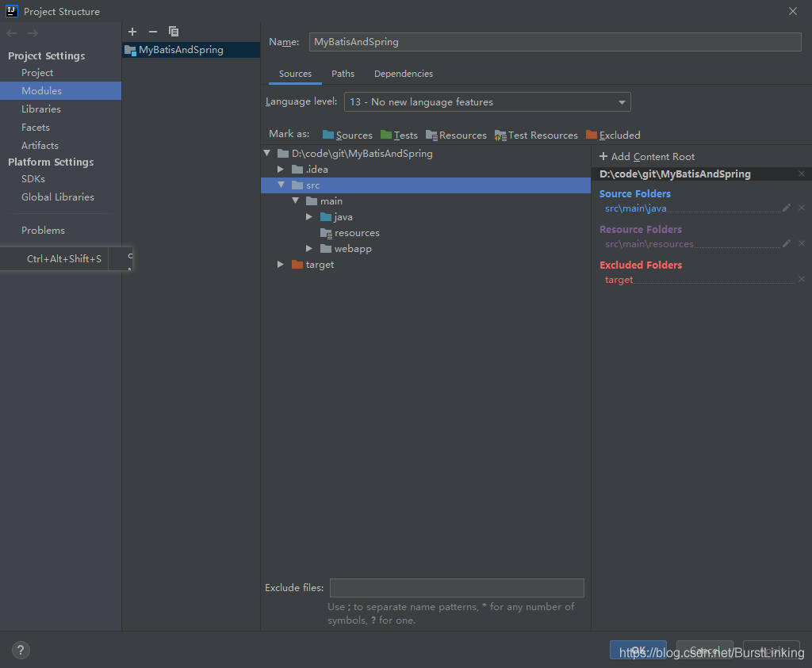This screenshot has height=668, width=812.
Task: Switch to Paths tab
Action: (x=343, y=74)
